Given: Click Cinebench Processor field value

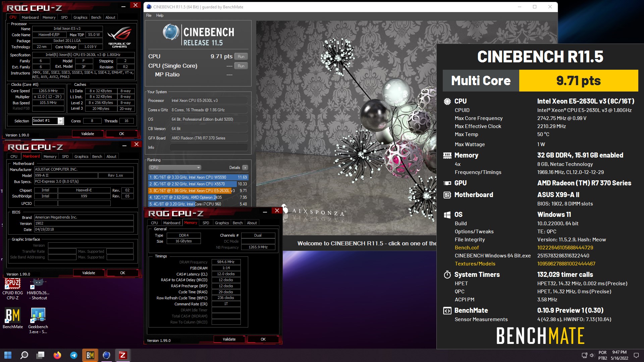Looking at the screenshot, I should (x=209, y=101).
